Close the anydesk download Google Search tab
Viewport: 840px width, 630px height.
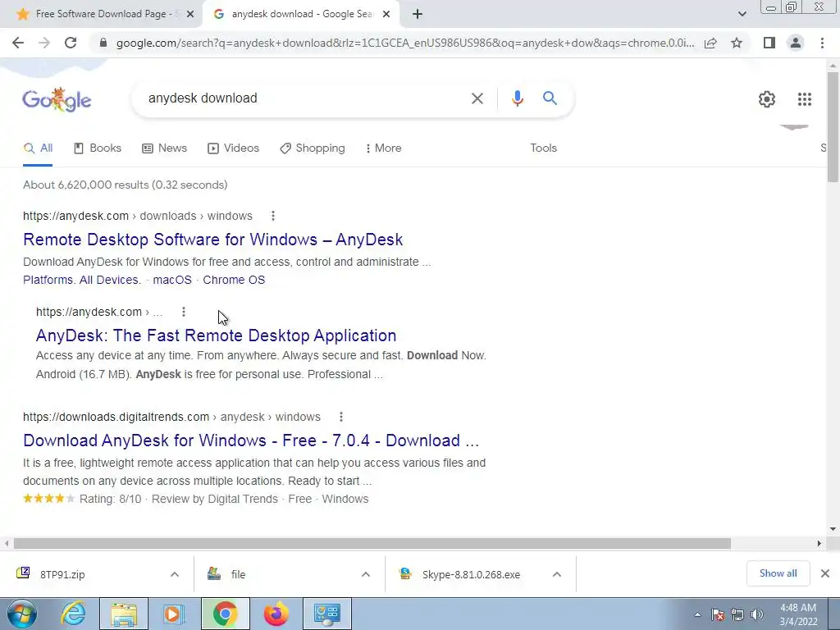coord(386,15)
